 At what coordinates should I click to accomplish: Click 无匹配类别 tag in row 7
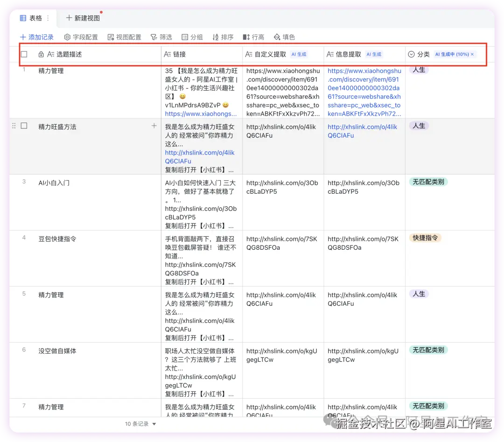428,406
